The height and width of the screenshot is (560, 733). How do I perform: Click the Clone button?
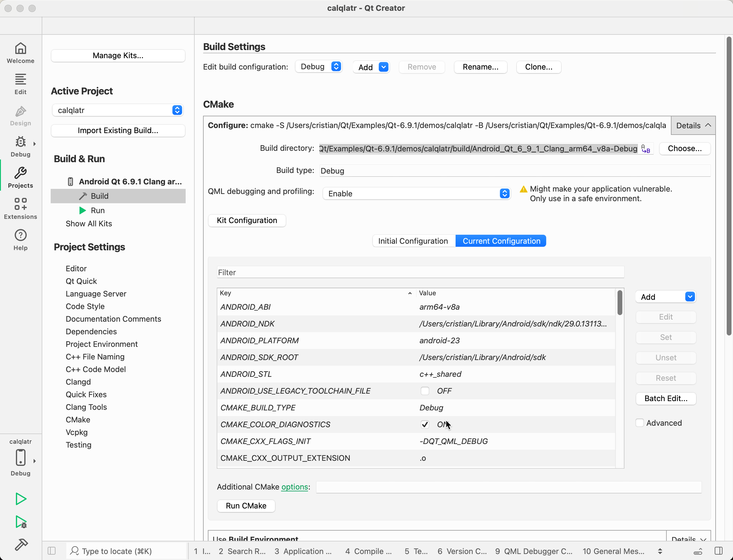pyautogui.click(x=539, y=67)
